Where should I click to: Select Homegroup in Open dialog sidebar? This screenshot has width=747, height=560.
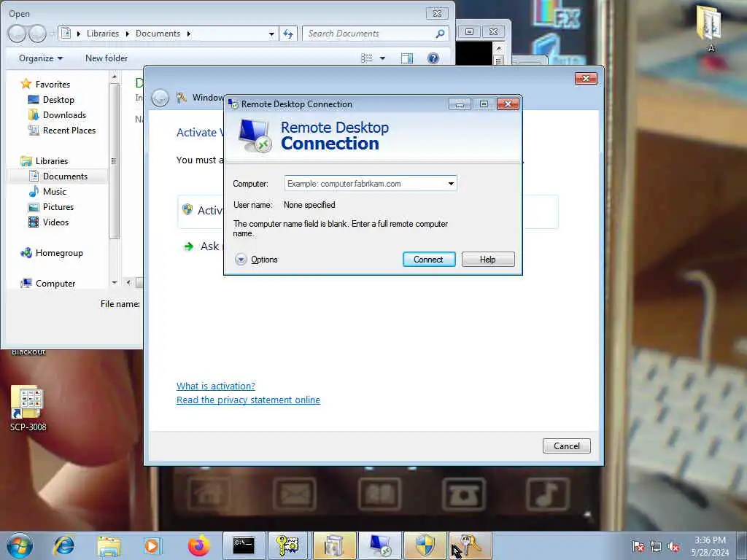click(x=52, y=253)
